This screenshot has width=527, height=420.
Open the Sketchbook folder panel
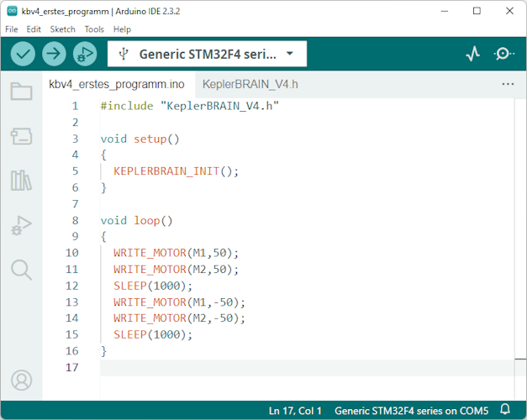click(21, 91)
